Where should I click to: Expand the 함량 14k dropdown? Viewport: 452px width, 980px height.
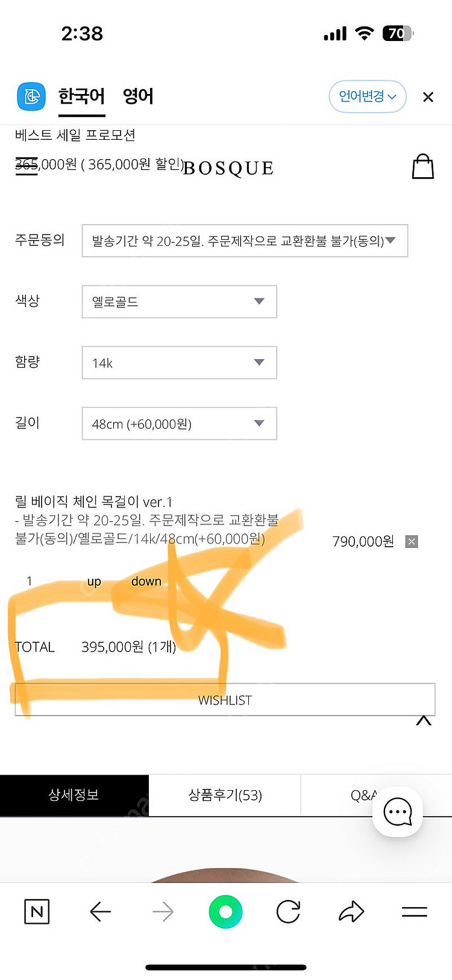point(179,362)
